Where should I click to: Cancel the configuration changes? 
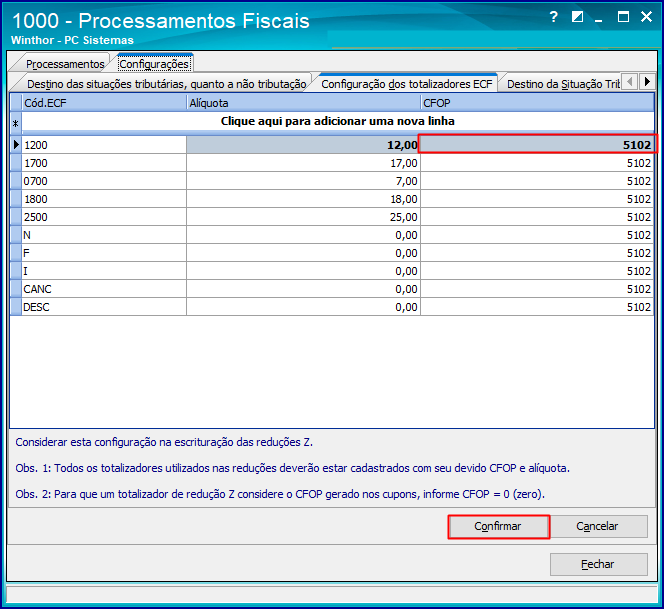(598, 526)
